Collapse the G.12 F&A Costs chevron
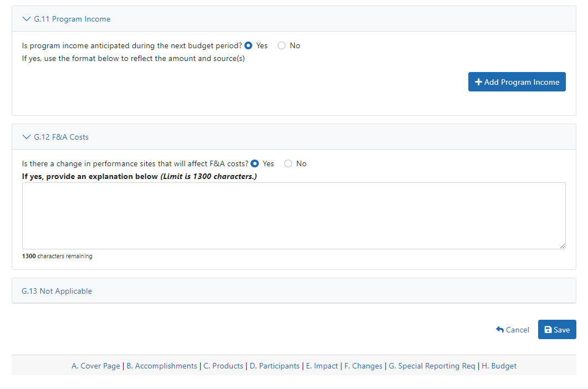 [26, 137]
